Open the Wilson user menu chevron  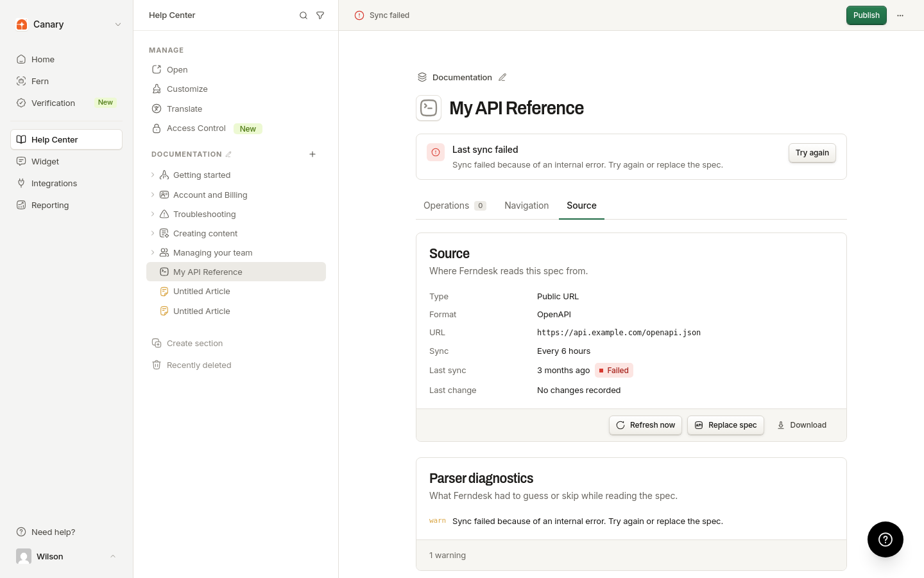point(113,556)
